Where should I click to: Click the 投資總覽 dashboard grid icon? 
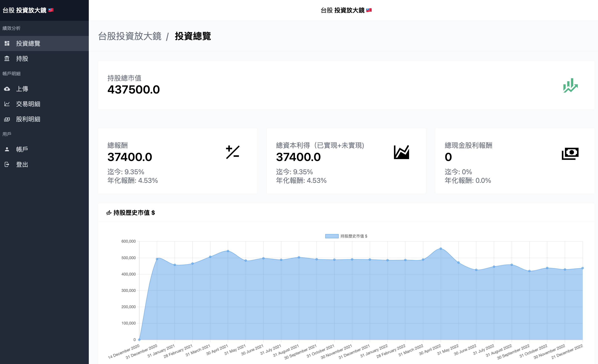pos(7,43)
